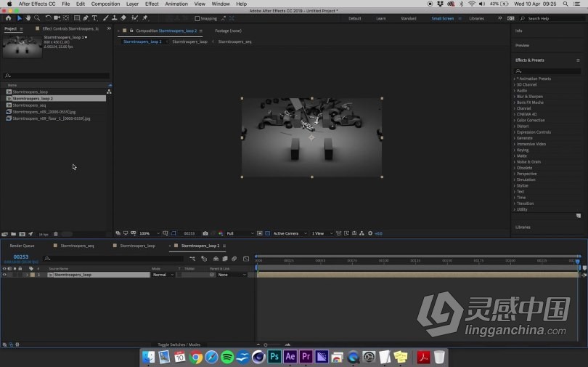This screenshot has height=367, width=588.
Task: Toggle the composition lock icon in viewer tab
Action: point(131,31)
